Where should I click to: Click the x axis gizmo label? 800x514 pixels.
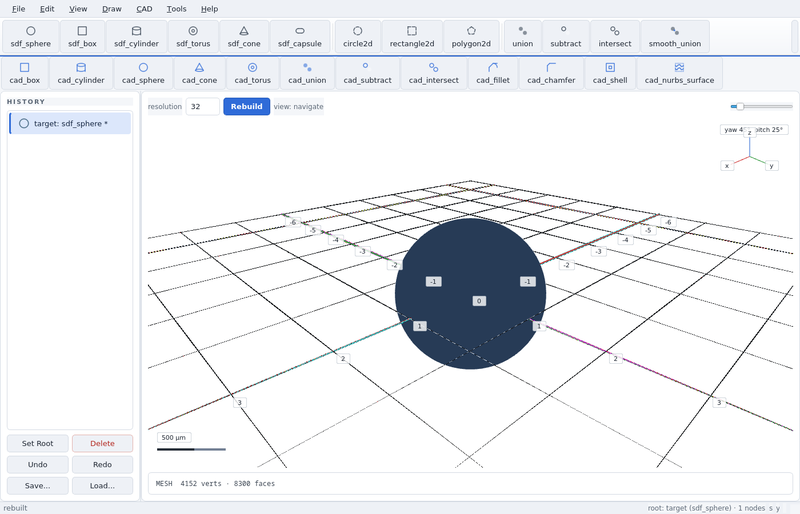coord(727,165)
